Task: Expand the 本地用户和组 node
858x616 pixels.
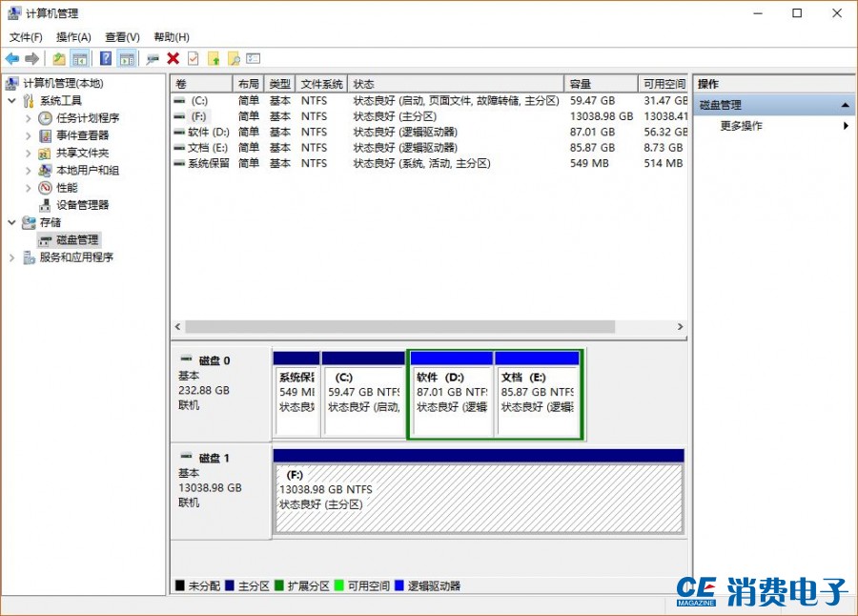Action: tap(29, 171)
